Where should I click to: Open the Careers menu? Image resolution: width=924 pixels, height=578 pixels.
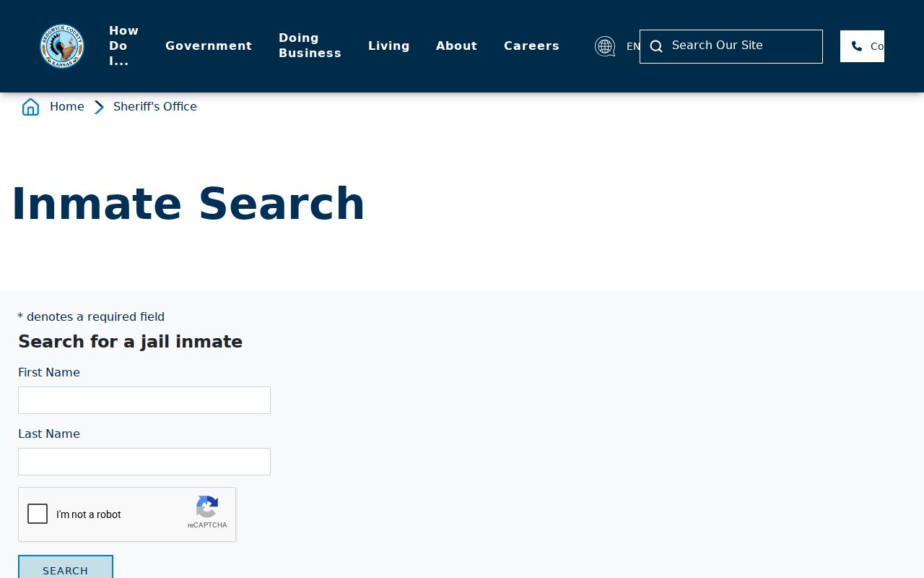531,46
